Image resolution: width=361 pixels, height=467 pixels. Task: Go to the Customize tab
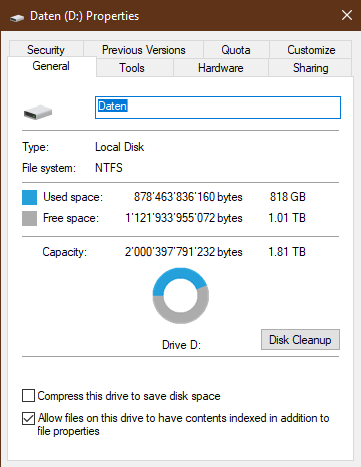(311, 50)
